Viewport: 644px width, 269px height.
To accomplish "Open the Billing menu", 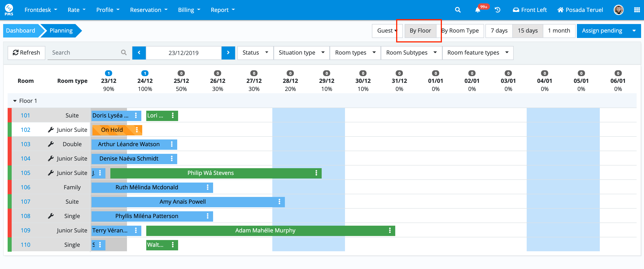I will (189, 10).
